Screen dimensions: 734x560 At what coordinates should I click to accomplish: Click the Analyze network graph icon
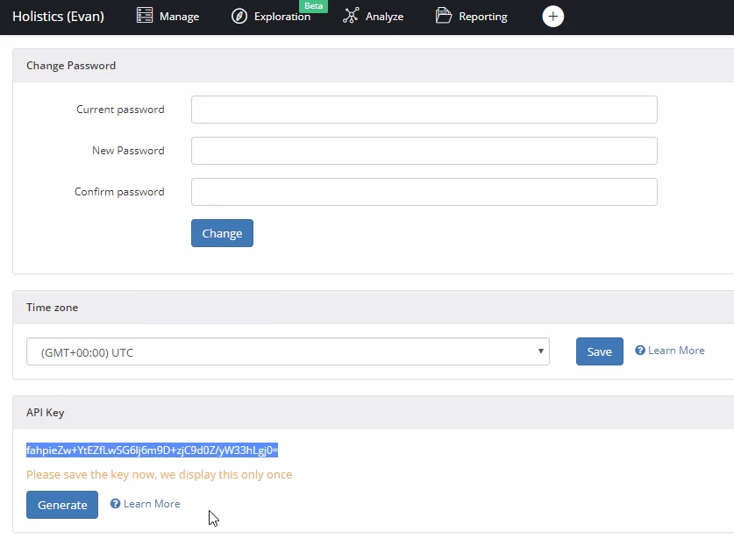352,16
